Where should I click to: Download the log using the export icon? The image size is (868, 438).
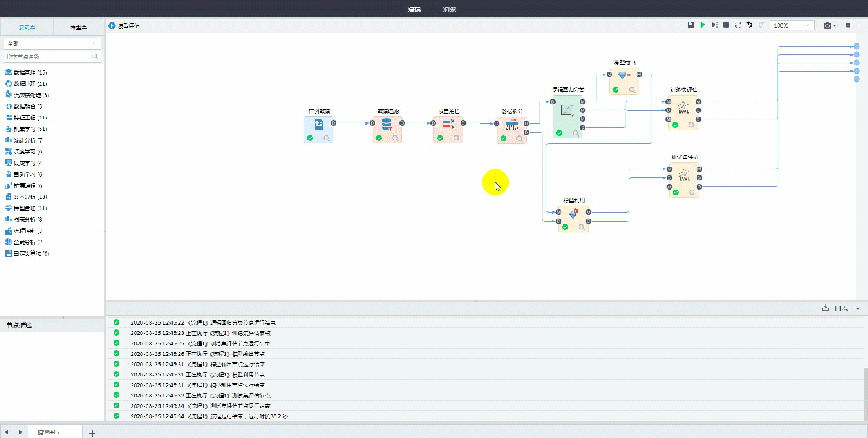(825, 308)
